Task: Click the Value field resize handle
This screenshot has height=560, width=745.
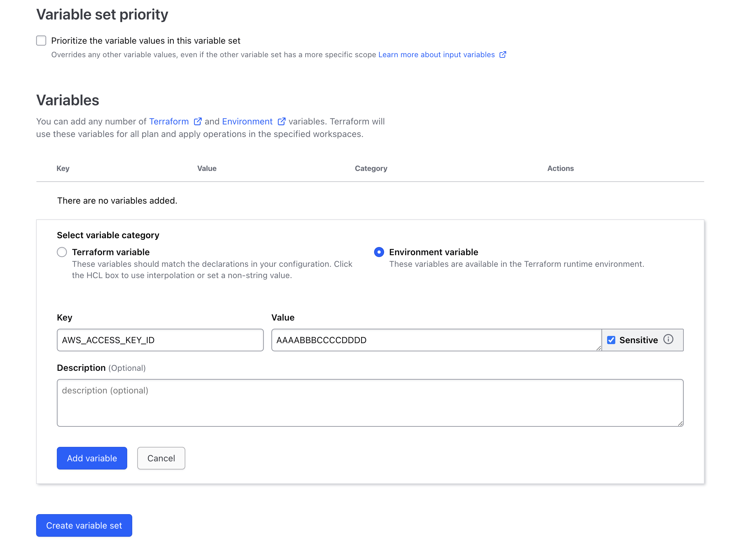Action: [599, 348]
